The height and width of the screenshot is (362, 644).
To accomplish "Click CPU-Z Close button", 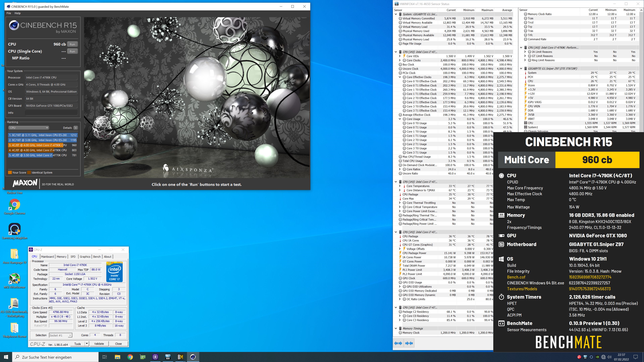I will point(118,344).
